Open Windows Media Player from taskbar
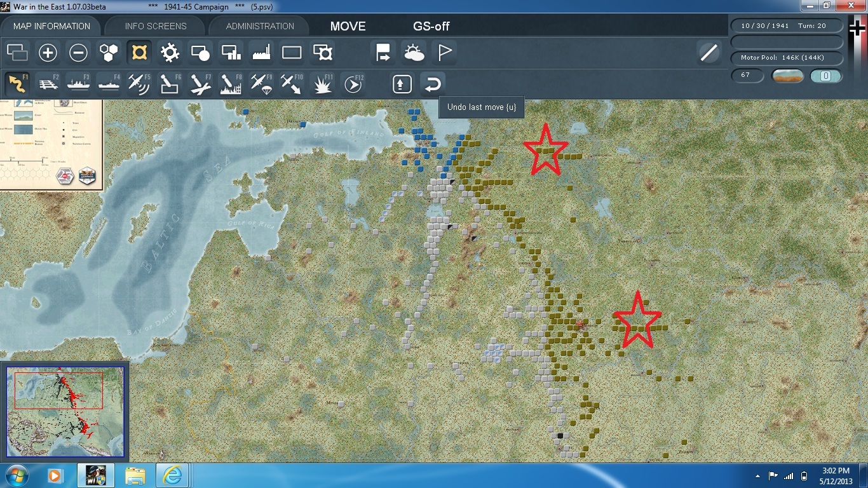Viewport: 868px width, 488px height. coord(55,475)
